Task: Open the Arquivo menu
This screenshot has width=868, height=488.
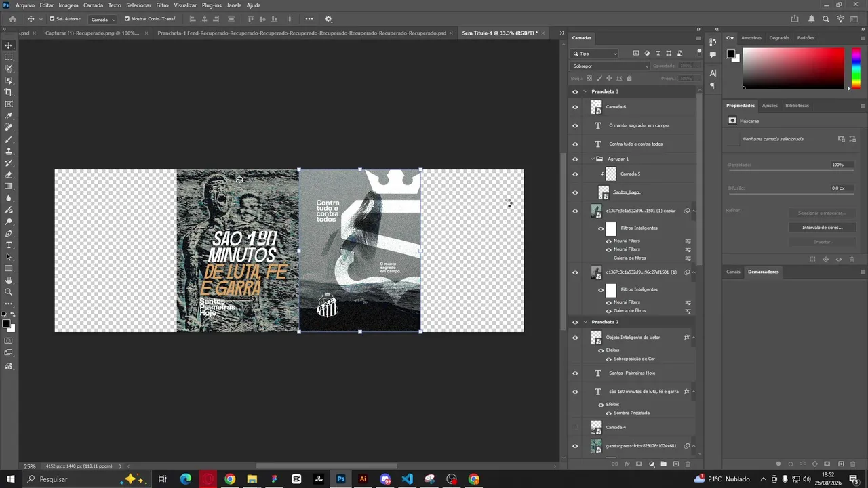Action: pyautogui.click(x=25, y=5)
